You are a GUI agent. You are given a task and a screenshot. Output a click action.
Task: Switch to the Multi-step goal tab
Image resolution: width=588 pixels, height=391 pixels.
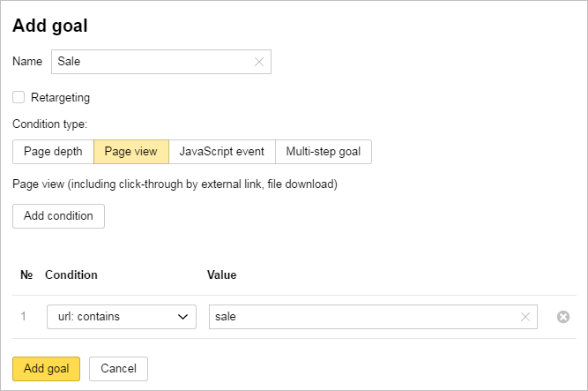pyautogui.click(x=323, y=152)
